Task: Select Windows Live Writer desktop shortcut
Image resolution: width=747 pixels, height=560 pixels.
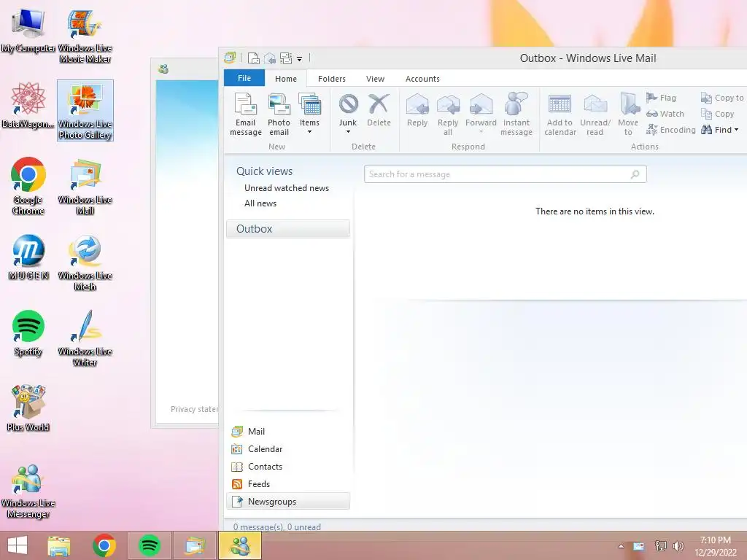Action: click(x=85, y=338)
